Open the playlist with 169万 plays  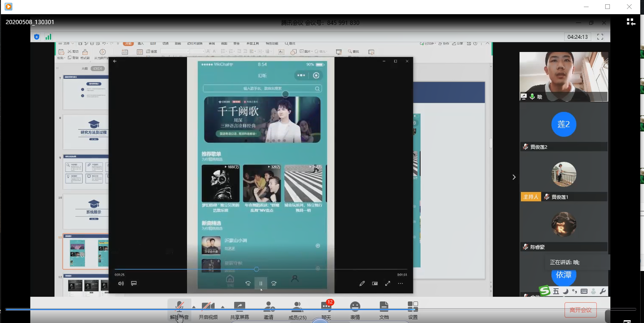coord(221,183)
